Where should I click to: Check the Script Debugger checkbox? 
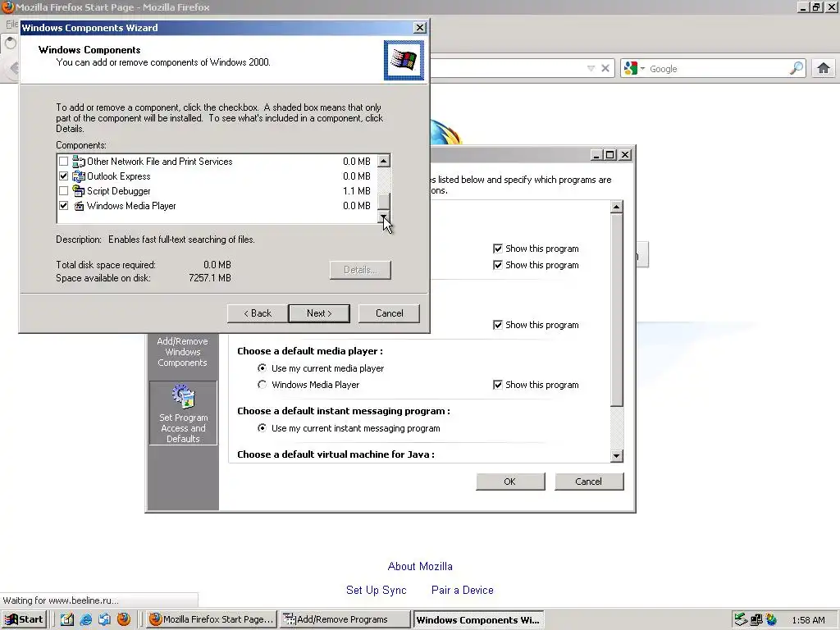(64, 190)
